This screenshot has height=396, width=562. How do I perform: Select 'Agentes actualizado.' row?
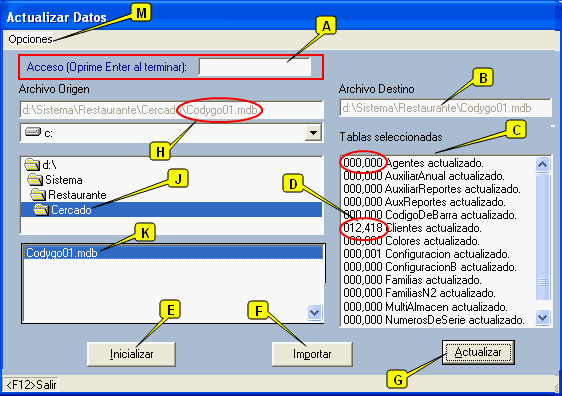point(437,163)
